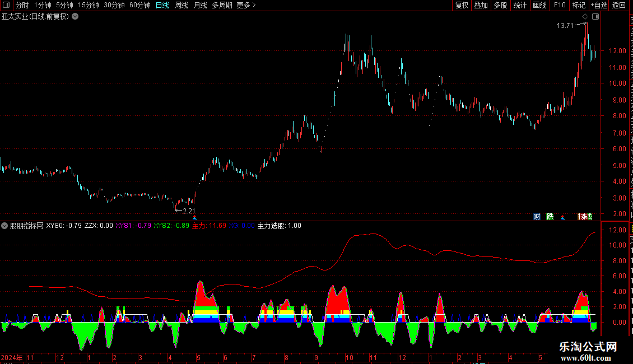Add stock to watchlist with +自选
Image resolution: width=633 pixels, height=364 pixels.
coord(599,5)
